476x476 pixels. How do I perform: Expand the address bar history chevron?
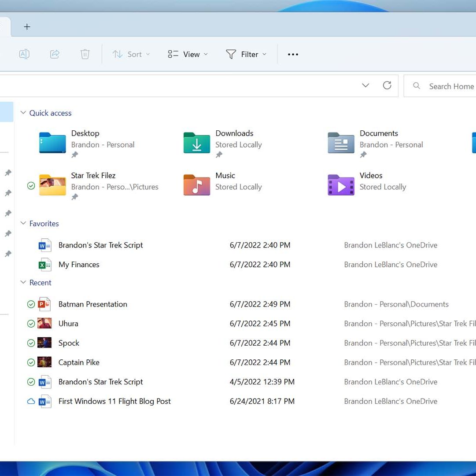(365, 85)
